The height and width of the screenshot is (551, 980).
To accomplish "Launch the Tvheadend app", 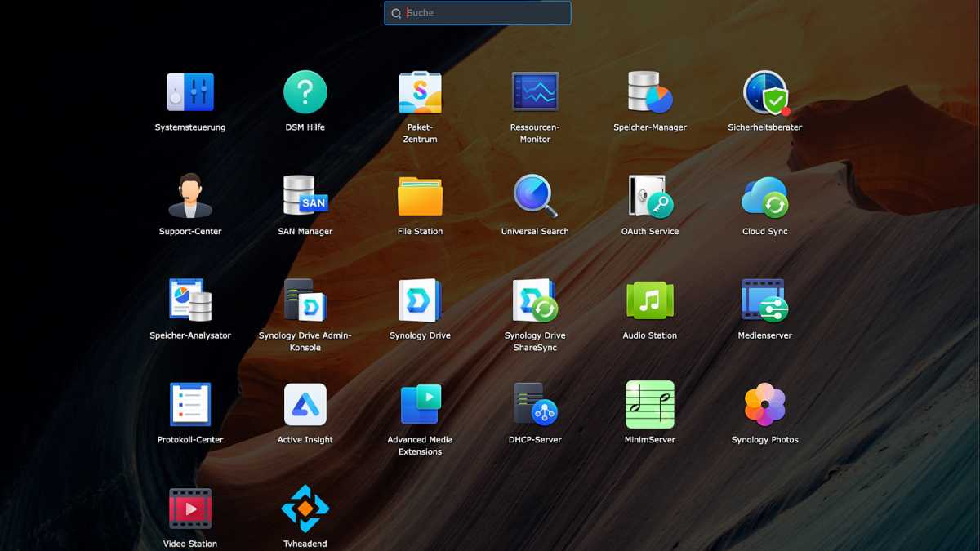I will click(305, 509).
